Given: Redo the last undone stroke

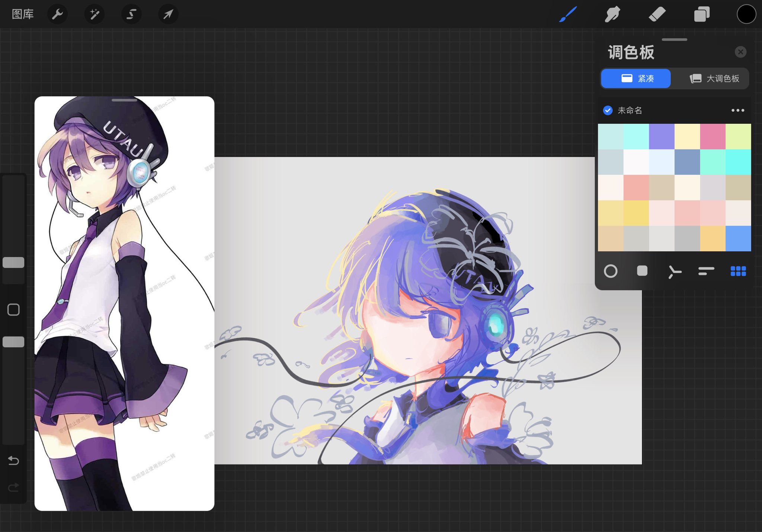Looking at the screenshot, I should (13, 487).
